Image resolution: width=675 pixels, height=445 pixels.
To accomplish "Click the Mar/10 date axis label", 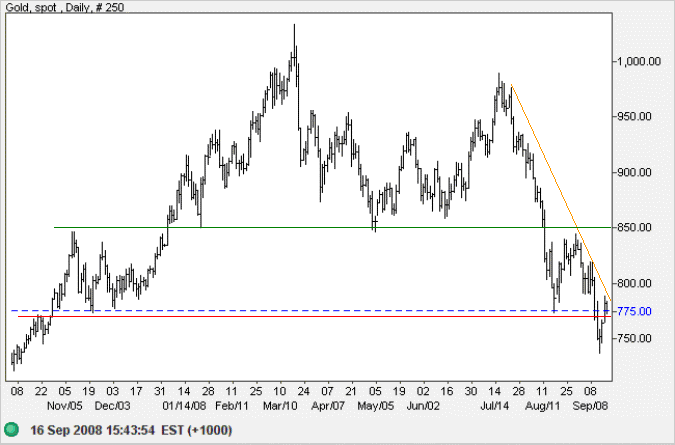I will click(x=280, y=405).
